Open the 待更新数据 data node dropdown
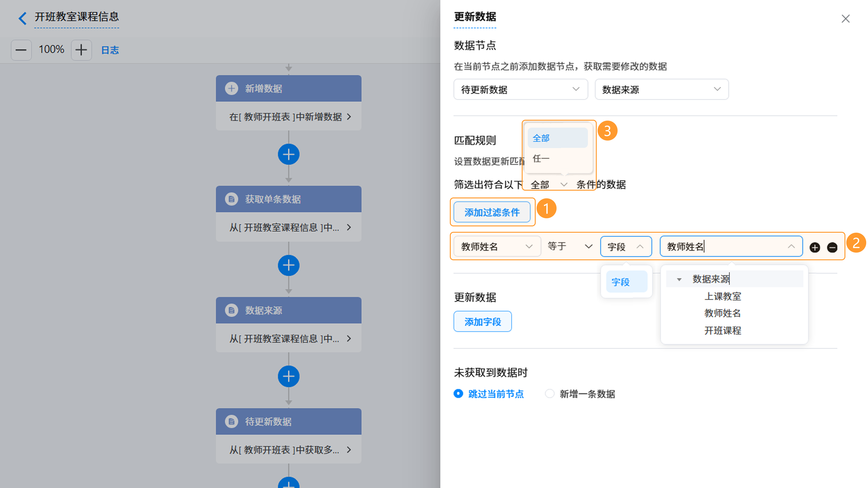 point(521,89)
